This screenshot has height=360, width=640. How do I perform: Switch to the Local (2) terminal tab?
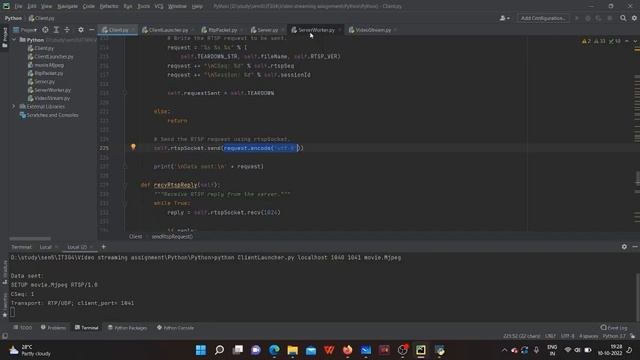point(77,247)
